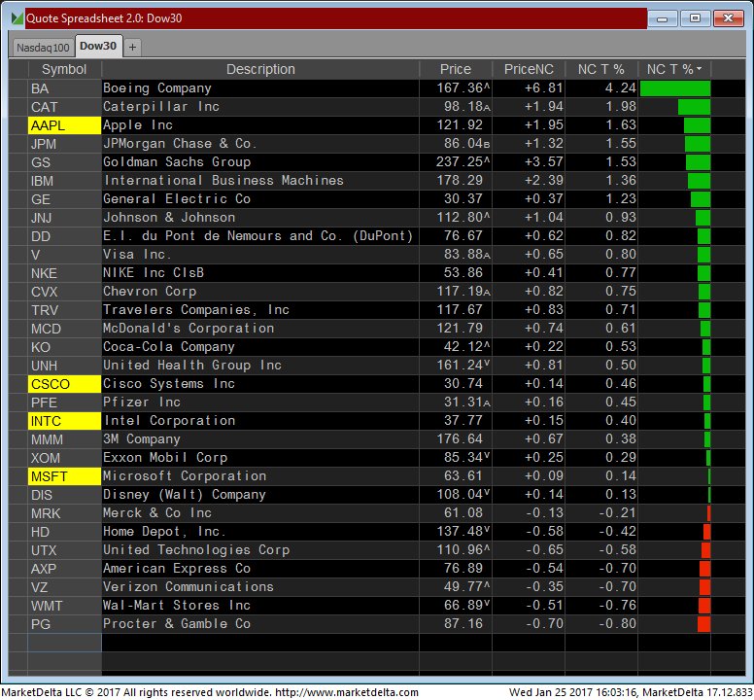Click the MarketDelta app icon in title bar
This screenshot has height=700, width=754.
click(17, 18)
